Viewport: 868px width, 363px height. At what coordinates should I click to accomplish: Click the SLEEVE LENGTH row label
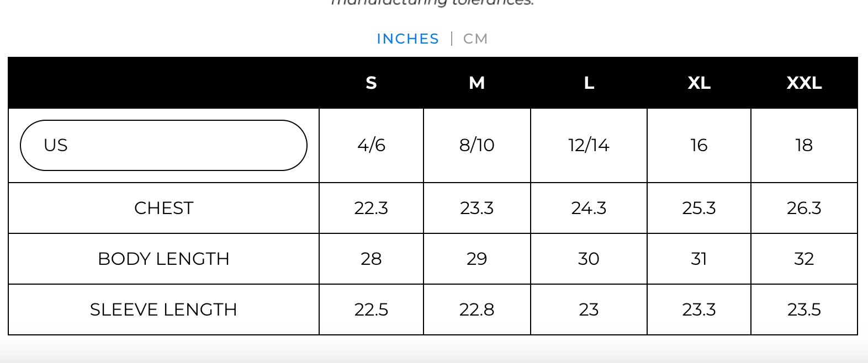pyautogui.click(x=163, y=309)
